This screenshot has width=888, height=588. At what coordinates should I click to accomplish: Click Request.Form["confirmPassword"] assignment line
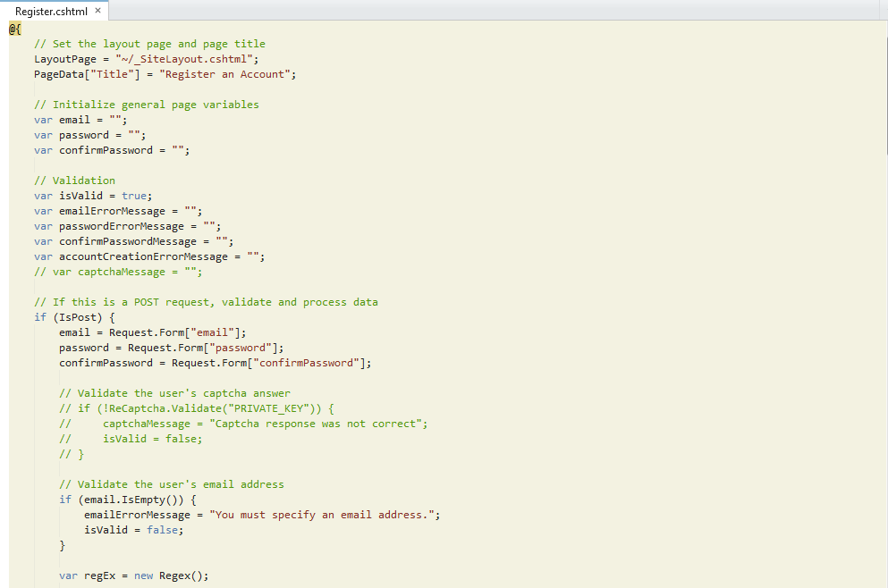(x=216, y=364)
